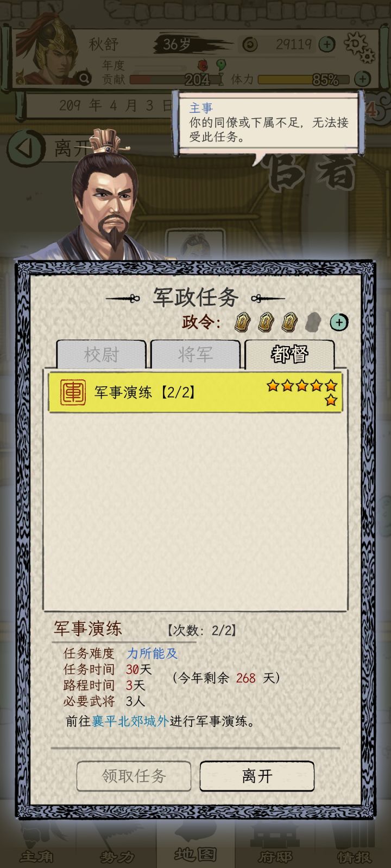The width and height of the screenshot is (391, 868).
Task: Click the 离开 button in dialog
Action: coord(257,776)
